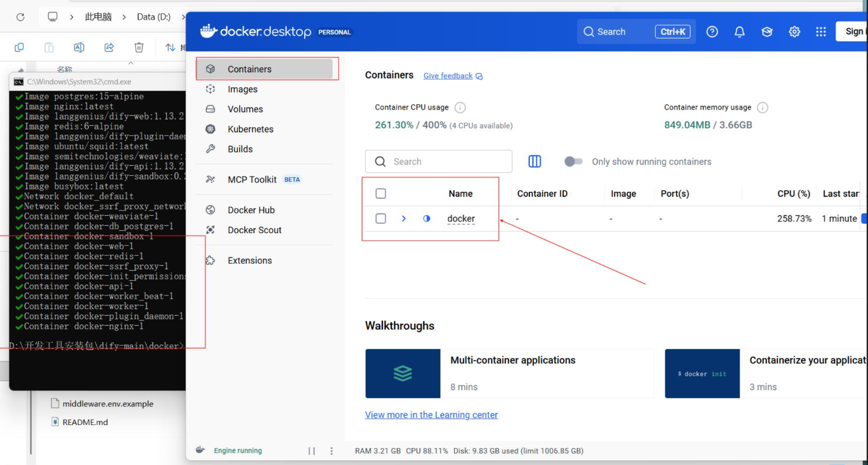
Task: Open Extensions in sidebar
Action: [265, 260]
